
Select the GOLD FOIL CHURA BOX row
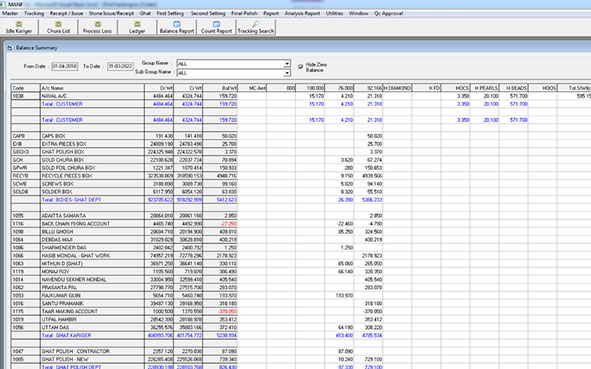(x=68, y=168)
